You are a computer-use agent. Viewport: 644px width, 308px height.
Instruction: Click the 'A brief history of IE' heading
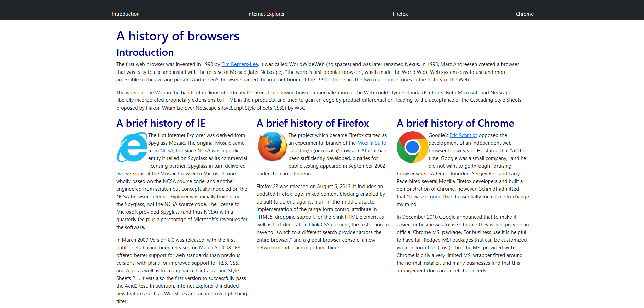(x=161, y=123)
